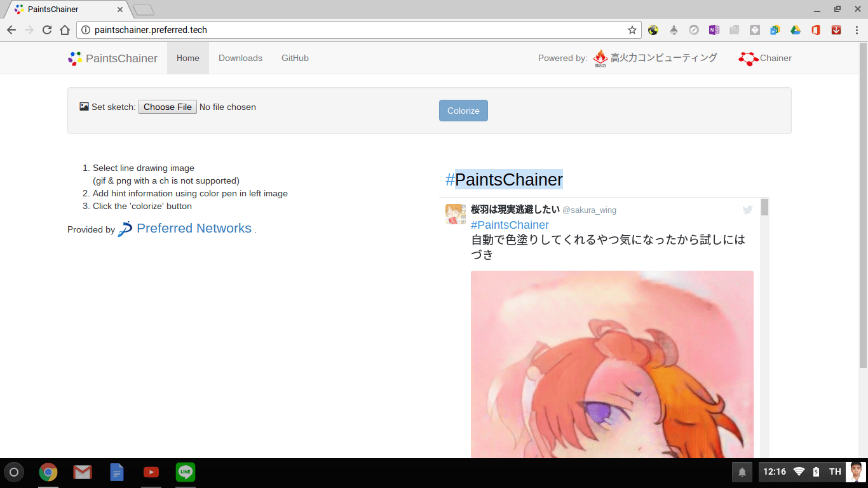Open YouTube from the shelf

point(151,472)
